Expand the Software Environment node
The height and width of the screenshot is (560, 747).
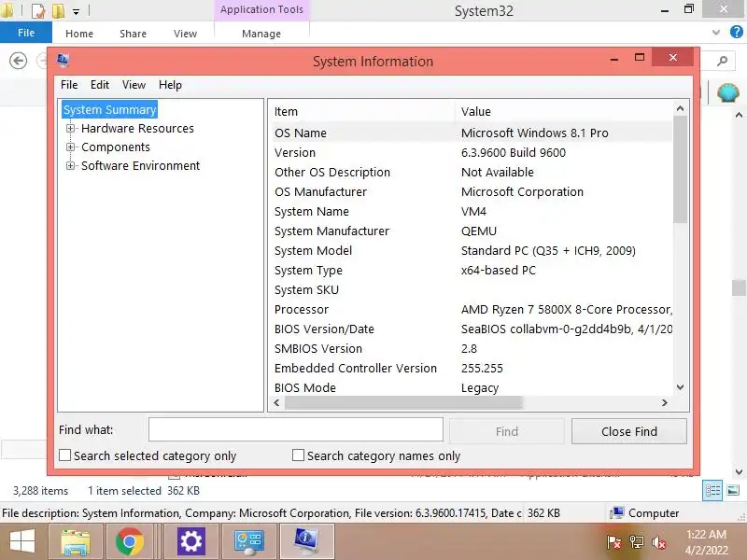[x=71, y=165]
